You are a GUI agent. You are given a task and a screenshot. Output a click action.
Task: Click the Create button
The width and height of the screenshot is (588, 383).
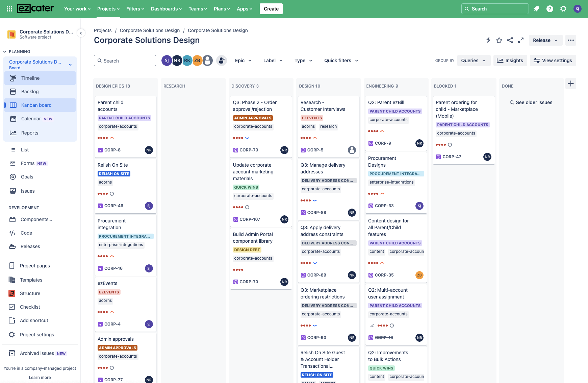[x=271, y=9]
